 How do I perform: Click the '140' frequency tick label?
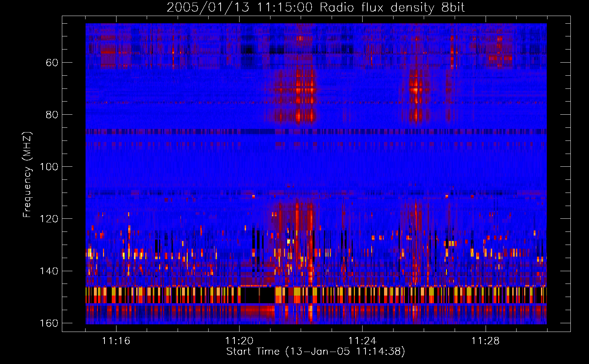coord(49,271)
